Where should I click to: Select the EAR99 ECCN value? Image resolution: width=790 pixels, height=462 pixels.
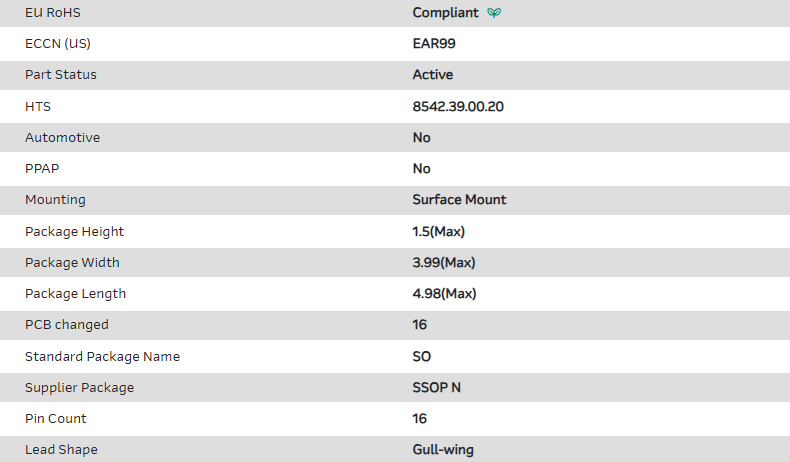[x=434, y=44]
